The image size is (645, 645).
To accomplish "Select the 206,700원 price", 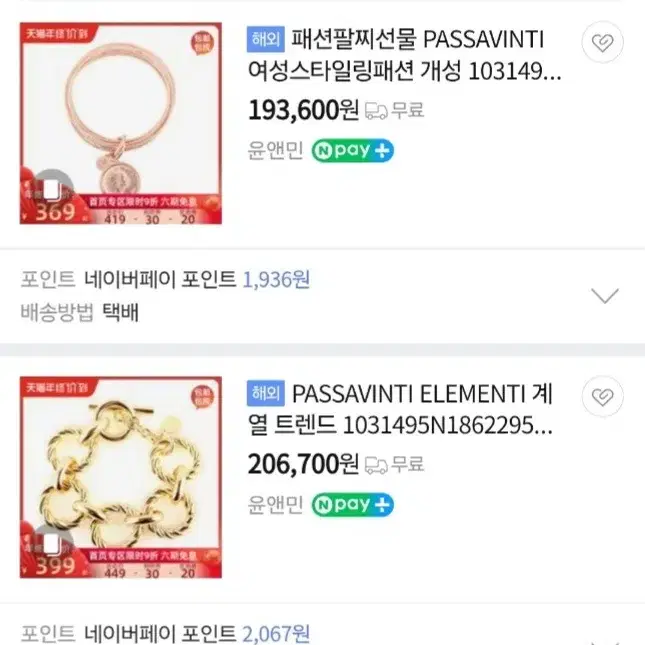I will click(x=304, y=464).
